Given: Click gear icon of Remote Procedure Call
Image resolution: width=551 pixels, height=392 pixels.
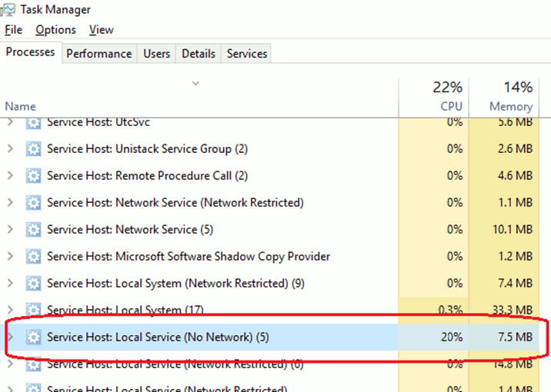Looking at the screenshot, I should [33, 176].
